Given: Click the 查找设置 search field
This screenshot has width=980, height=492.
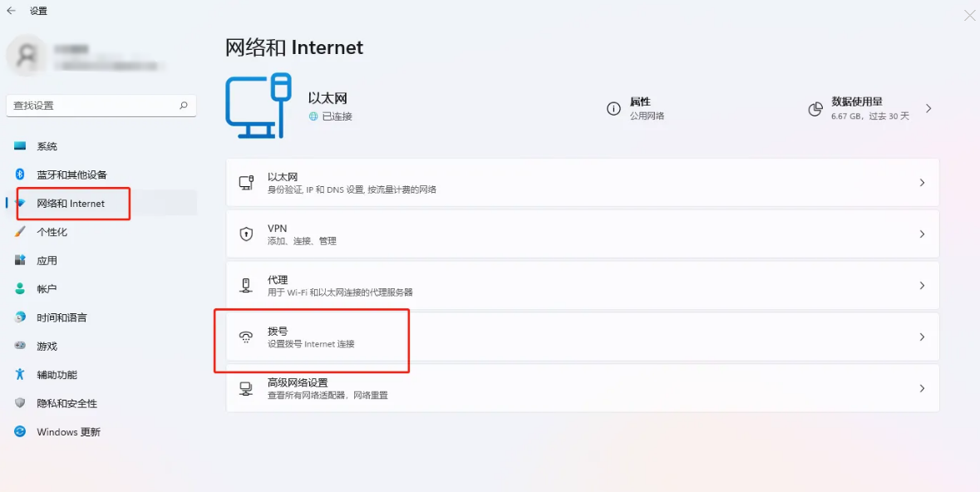Looking at the screenshot, I should [x=101, y=106].
